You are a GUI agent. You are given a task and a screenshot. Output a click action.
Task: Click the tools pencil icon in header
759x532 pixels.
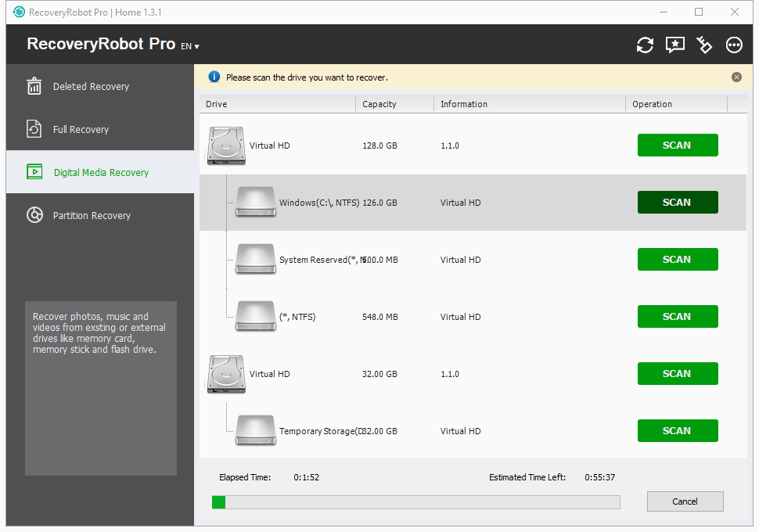[x=704, y=45]
